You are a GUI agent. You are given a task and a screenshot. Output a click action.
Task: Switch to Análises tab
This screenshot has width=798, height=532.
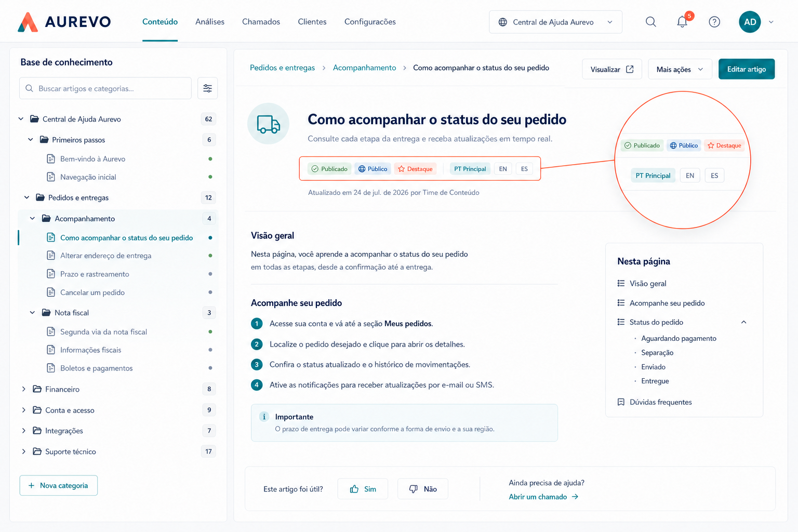pos(210,22)
